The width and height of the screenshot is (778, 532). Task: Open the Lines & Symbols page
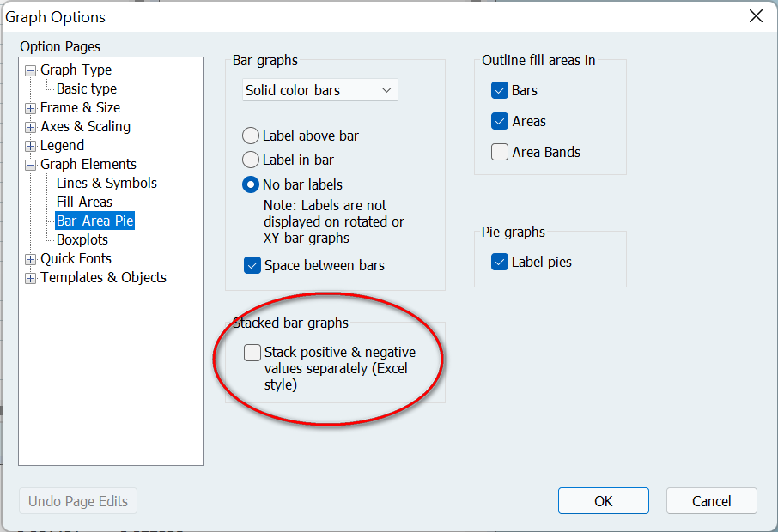tap(106, 183)
